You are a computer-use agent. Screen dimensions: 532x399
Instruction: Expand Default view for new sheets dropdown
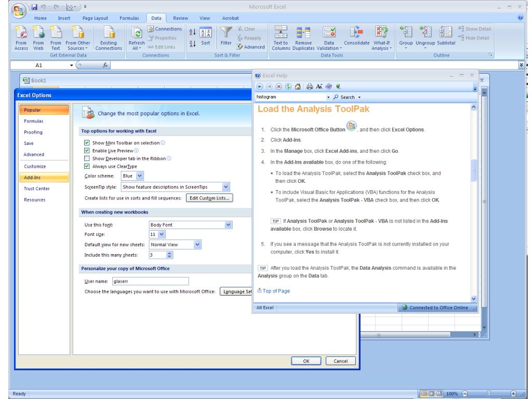(197, 245)
